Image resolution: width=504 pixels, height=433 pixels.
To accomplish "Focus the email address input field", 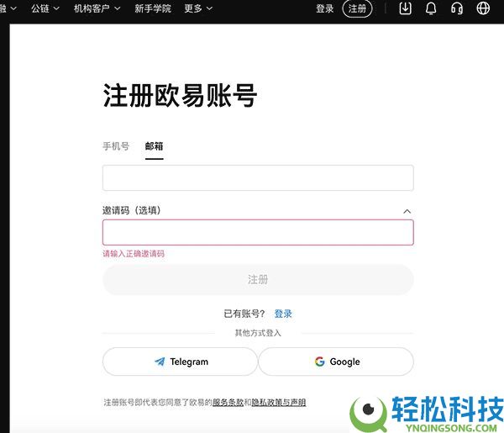I will (258, 178).
